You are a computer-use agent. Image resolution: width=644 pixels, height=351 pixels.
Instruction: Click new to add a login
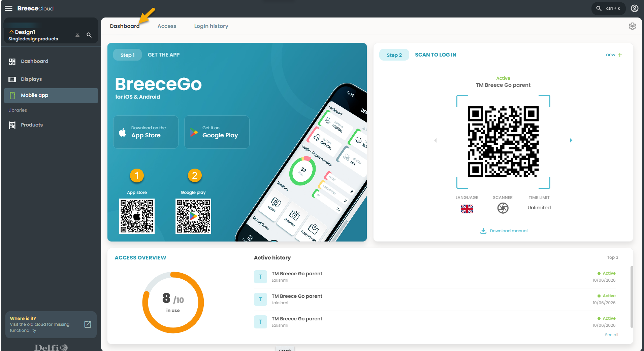pyautogui.click(x=610, y=55)
